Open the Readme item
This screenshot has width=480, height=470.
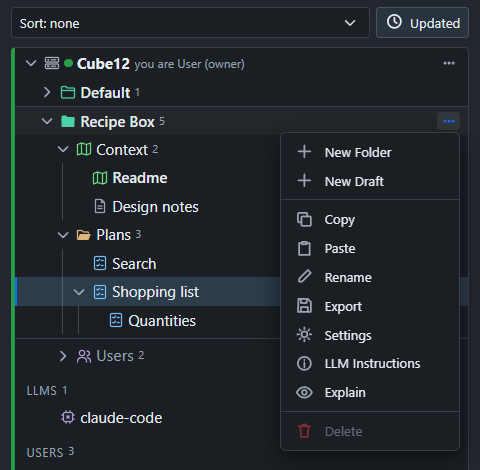tap(140, 178)
